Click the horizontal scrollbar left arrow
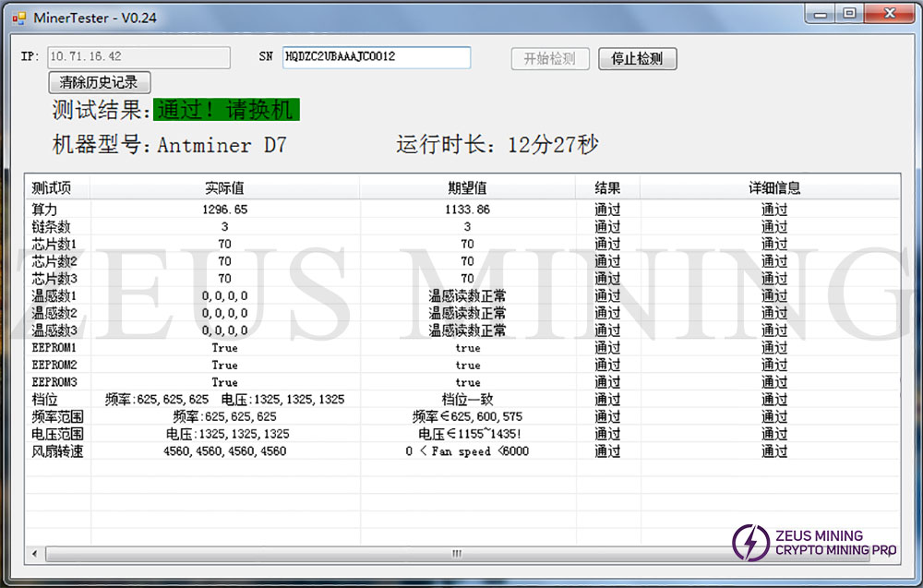Screen dimensions: 923x588 (35, 554)
